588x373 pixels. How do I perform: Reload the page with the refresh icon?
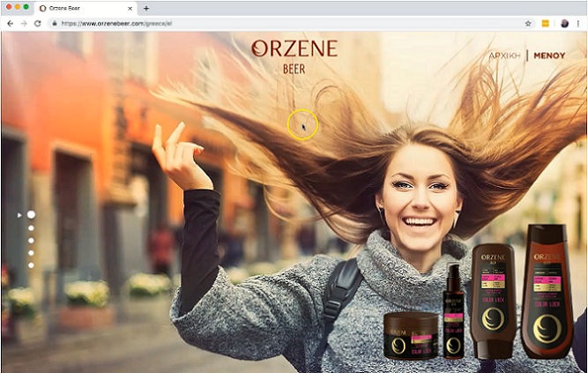38,24
